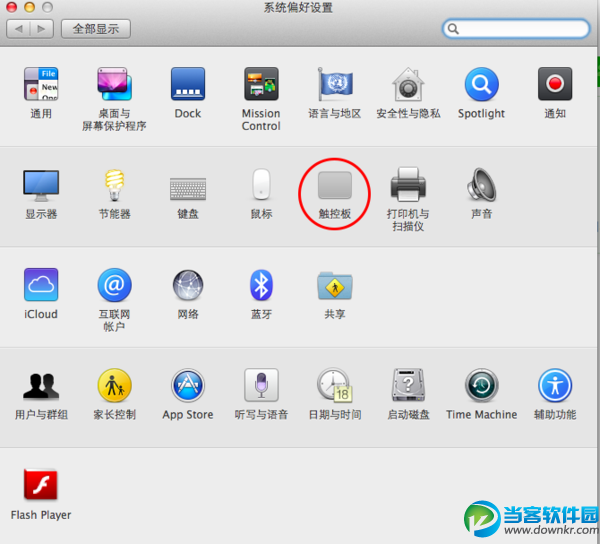Go forward with the right arrow button

(42, 29)
